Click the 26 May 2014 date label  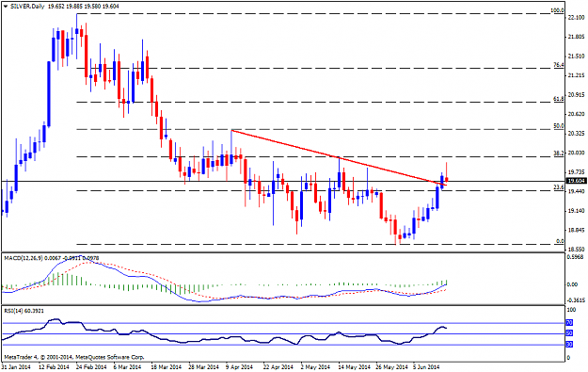(x=391, y=366)
